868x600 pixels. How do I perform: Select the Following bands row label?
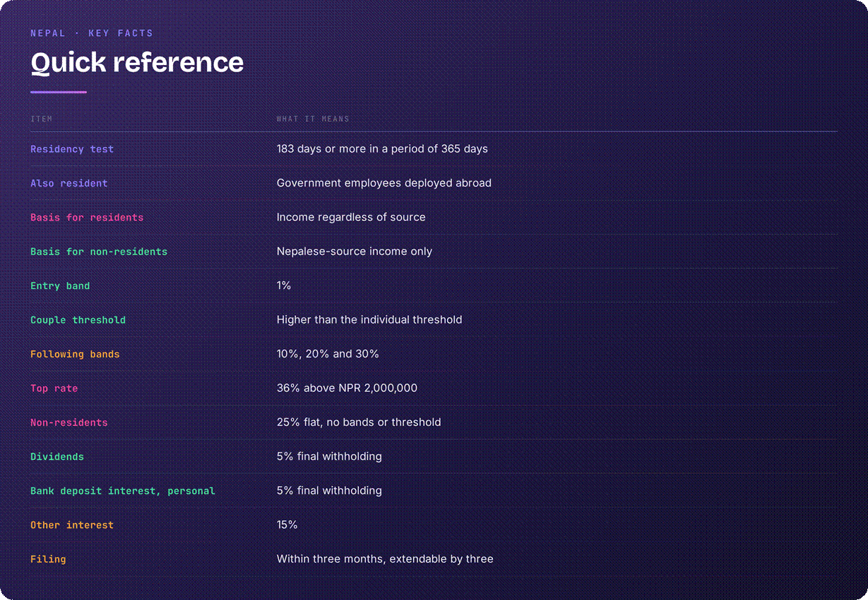click(75, 354)
